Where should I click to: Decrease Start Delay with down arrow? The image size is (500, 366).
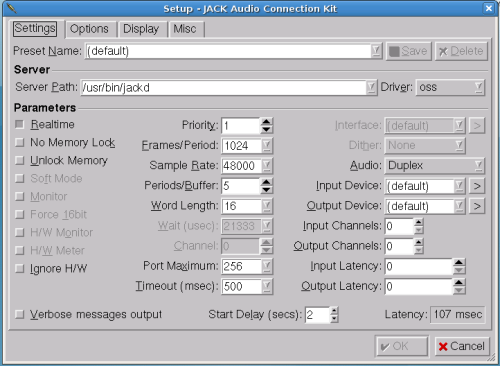(x=334, y=318)
